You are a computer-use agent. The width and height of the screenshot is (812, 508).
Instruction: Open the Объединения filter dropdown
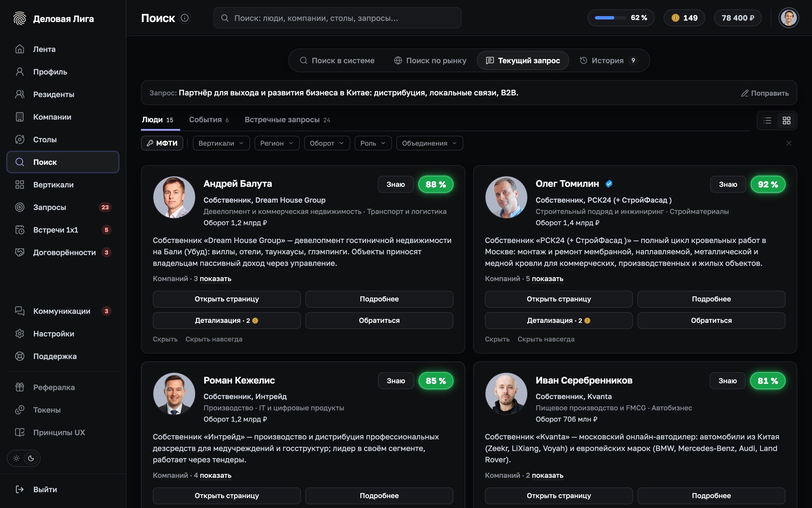click(x=429, y=143)
